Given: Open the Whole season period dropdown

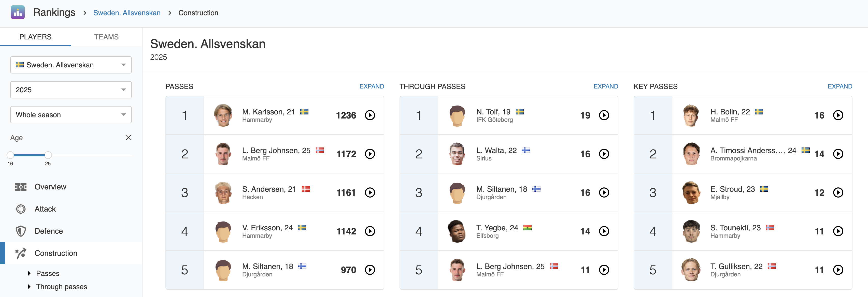Looking at the screenshot, I should pos(71,115).
